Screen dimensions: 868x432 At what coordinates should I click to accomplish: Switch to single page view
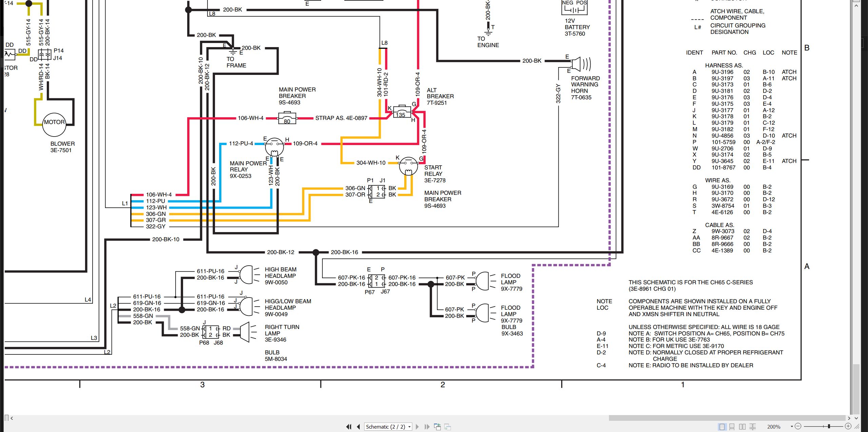(x=722, y=427)
